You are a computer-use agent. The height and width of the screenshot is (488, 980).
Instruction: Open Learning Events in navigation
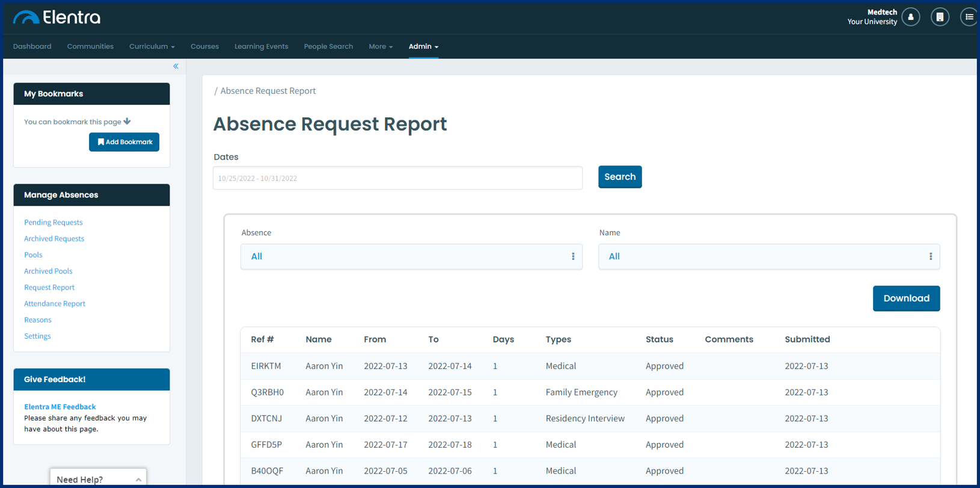pos(262,46)
